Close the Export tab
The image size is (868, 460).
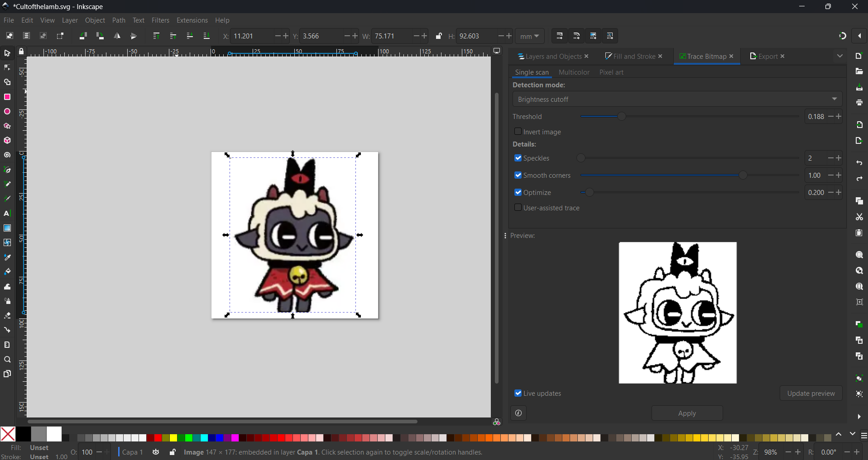tap(782, 56)
